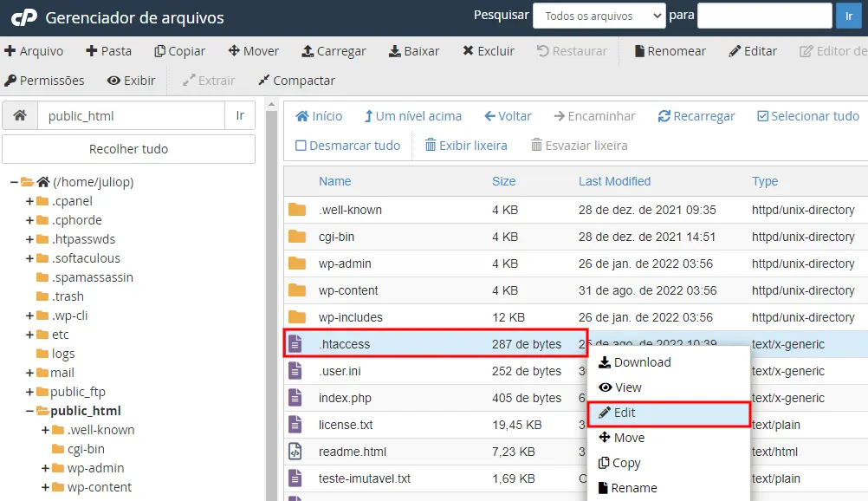The height and width of the screenshot is (501, 868).
Task: Collapse the public_html tree folder
Action: click(x=30, y=411)
